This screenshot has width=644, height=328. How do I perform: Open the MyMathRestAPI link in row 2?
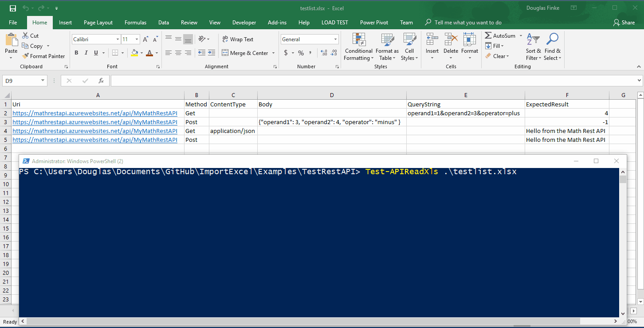coord(95,113)
